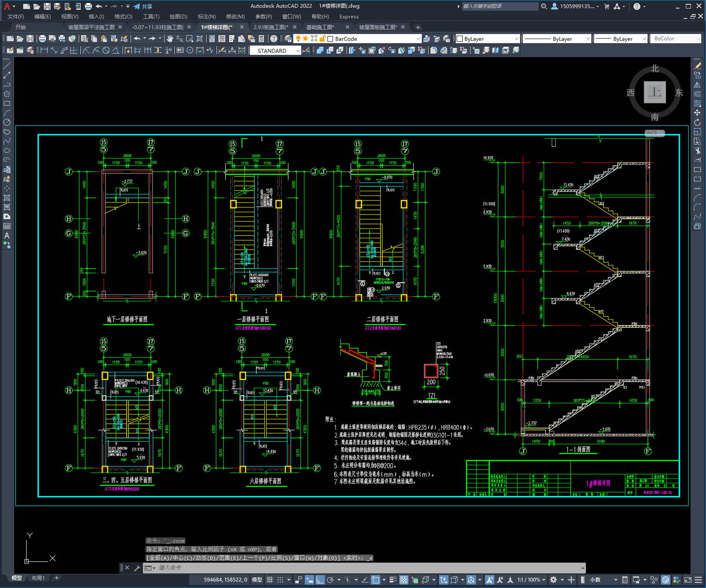The width and height of the screenshot is (706, 588).
Task: Click the 上 face on the ViewCube
Action: 654,92
